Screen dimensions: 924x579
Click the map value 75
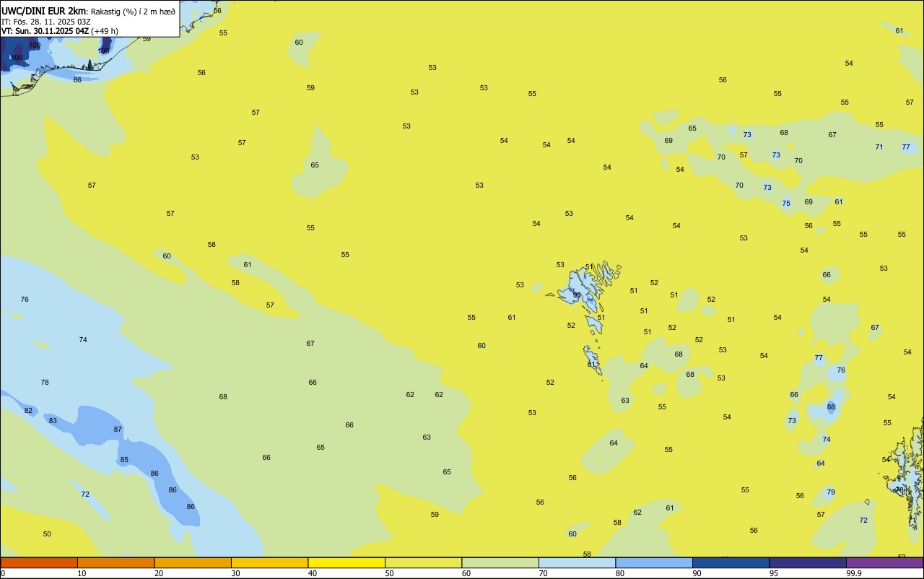point(786,203)
